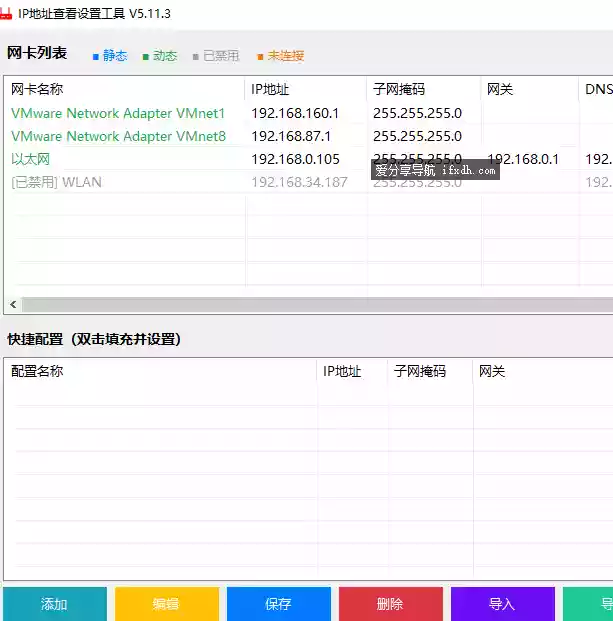Click the green 动态 legend square
613x621 pixels.
pos(145,57)
